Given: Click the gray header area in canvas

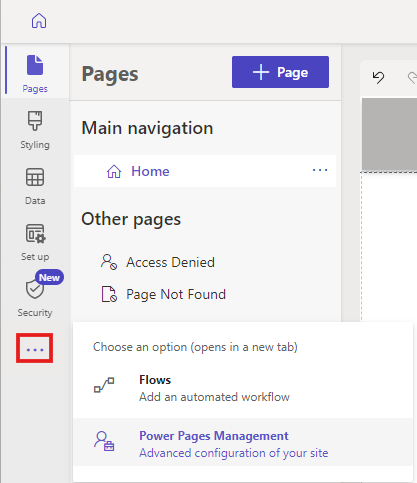Looking at the screenshot, I should pos(389,134).
